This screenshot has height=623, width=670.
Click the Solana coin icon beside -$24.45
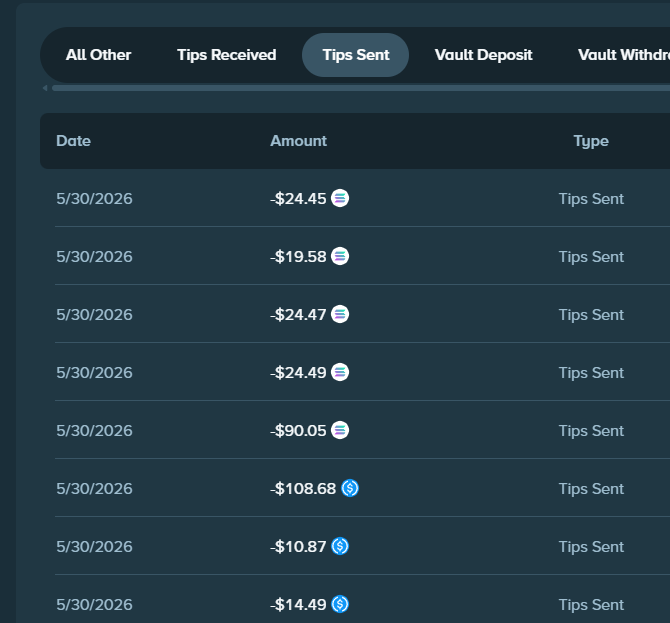pyautogui.click(x=340, y=198)
